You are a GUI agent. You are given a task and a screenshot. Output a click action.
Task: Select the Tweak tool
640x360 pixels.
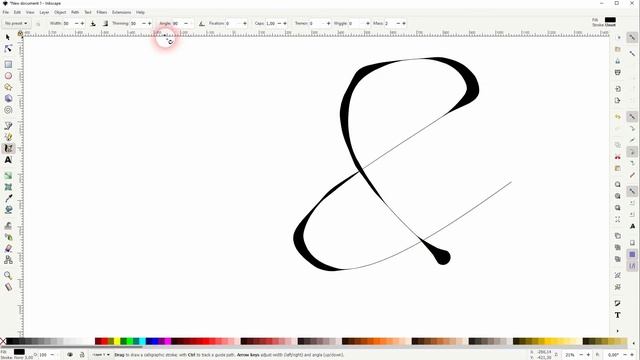click(8, 225)
